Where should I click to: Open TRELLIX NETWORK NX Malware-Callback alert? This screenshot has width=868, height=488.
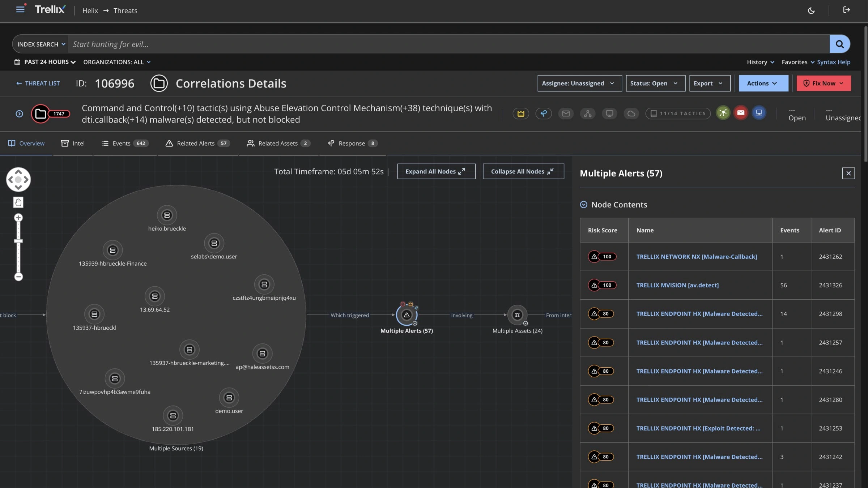pyautogui.click(x=697, y=257)
